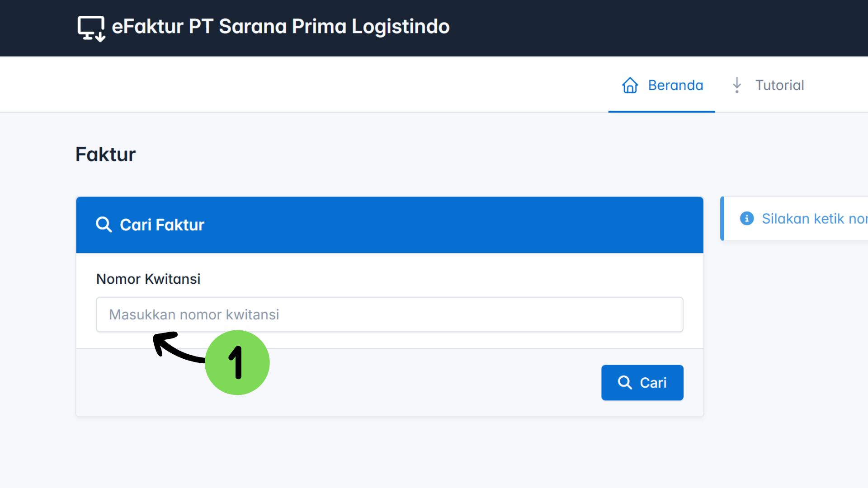Click the magnifier icon in Cari Faktur header

click(104, 225)
